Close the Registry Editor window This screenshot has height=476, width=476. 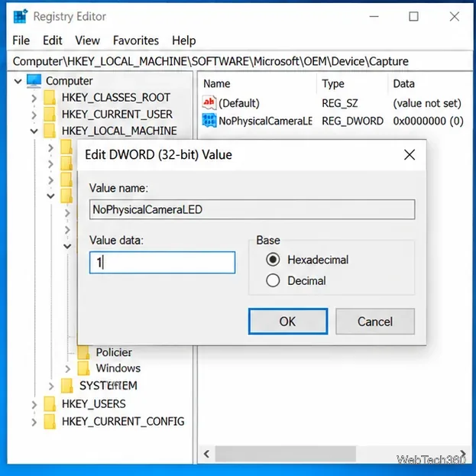click(455, 16)
